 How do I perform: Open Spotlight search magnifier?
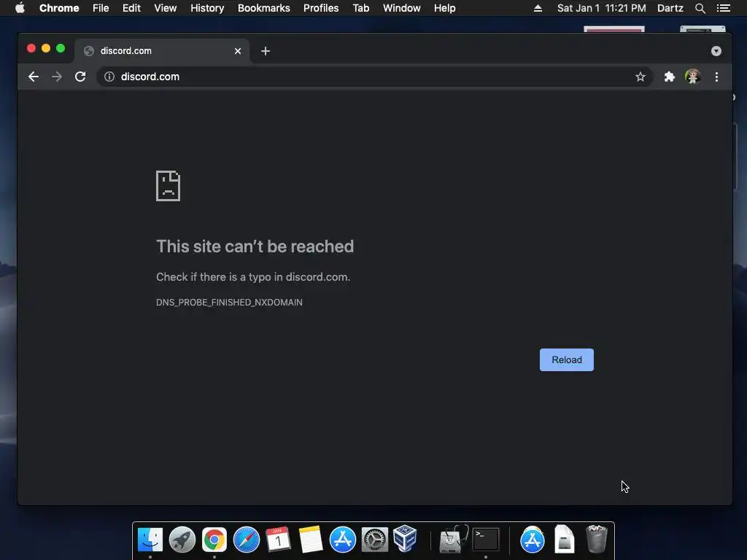(700, 8)
